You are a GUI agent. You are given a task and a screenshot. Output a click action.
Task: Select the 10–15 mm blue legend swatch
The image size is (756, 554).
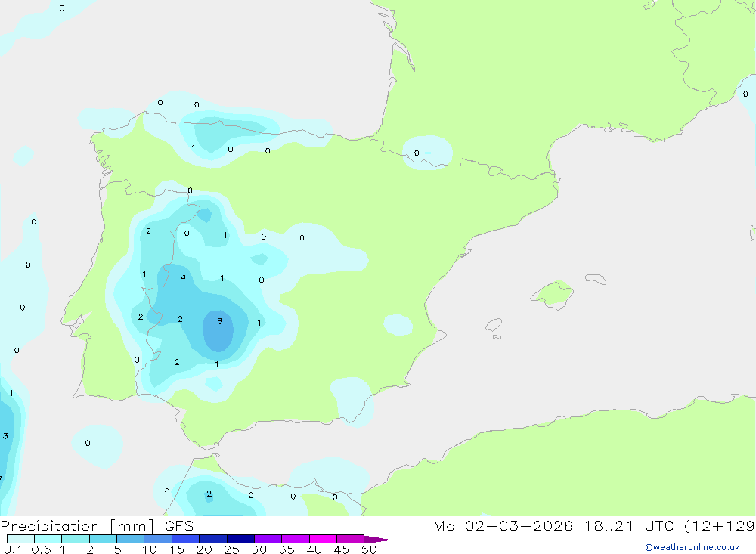[x=158, y=539]
